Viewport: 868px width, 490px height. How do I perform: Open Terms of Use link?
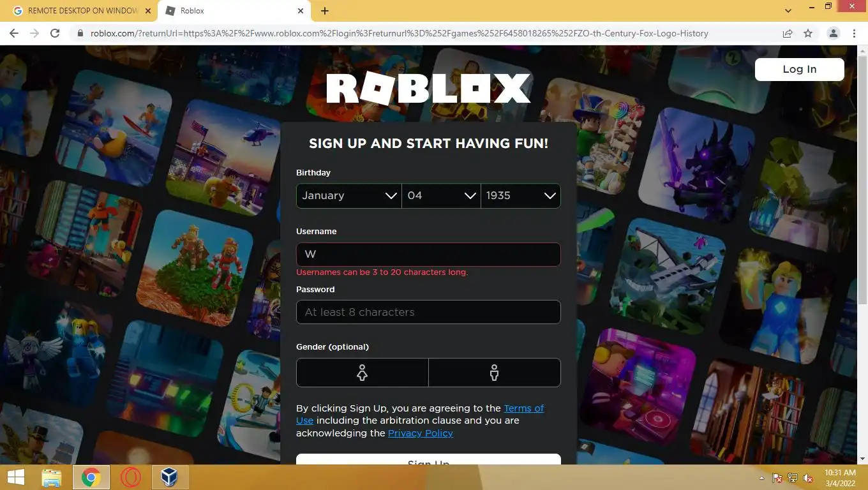coord(420,414)
